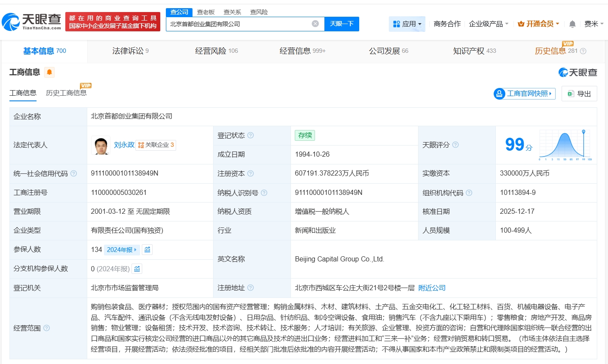The height and width of the screenshot is (364, 608).
Task: Open chart icon next to 2024年报
Action: pyautogui.click(x=147, y=250)
